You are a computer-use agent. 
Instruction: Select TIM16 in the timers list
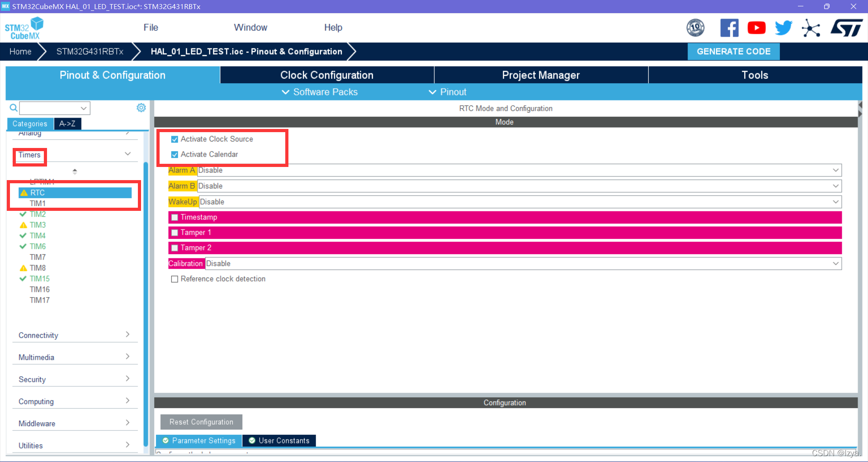coord(40,290)
